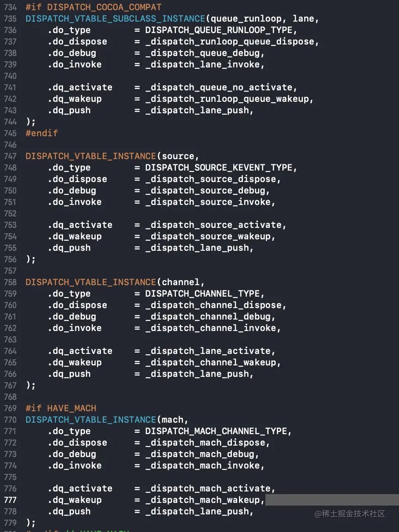Click the DISPATCH_COCOA_COMPAT condition
399x532 pixels.
(104, 7)
